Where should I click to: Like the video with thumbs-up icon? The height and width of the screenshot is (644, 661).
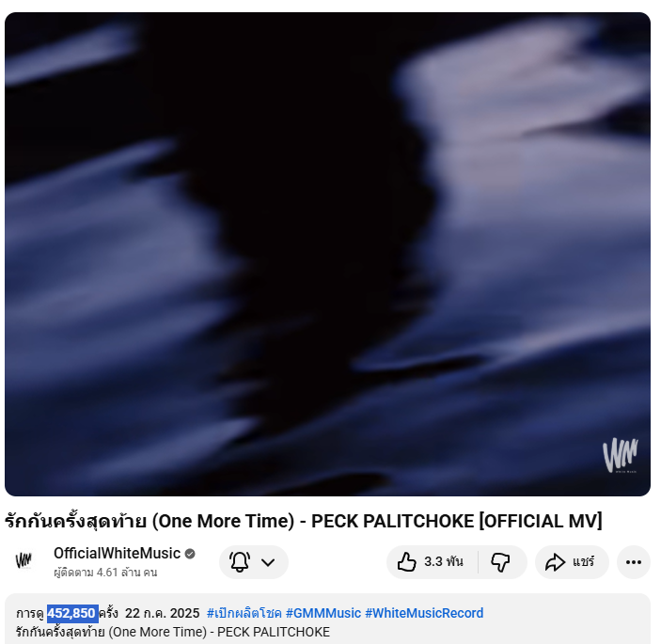coord(407,562)
